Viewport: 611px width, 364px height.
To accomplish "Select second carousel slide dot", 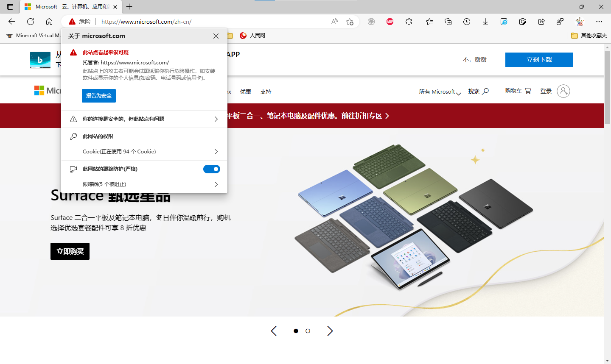I will point(308,331).
